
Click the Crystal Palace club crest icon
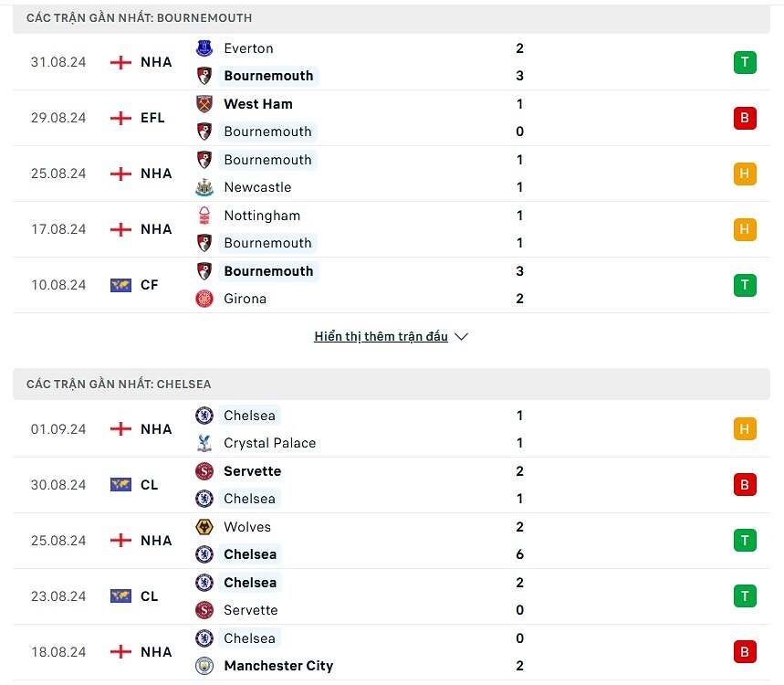pyautogui.click(x=204, y=443)
